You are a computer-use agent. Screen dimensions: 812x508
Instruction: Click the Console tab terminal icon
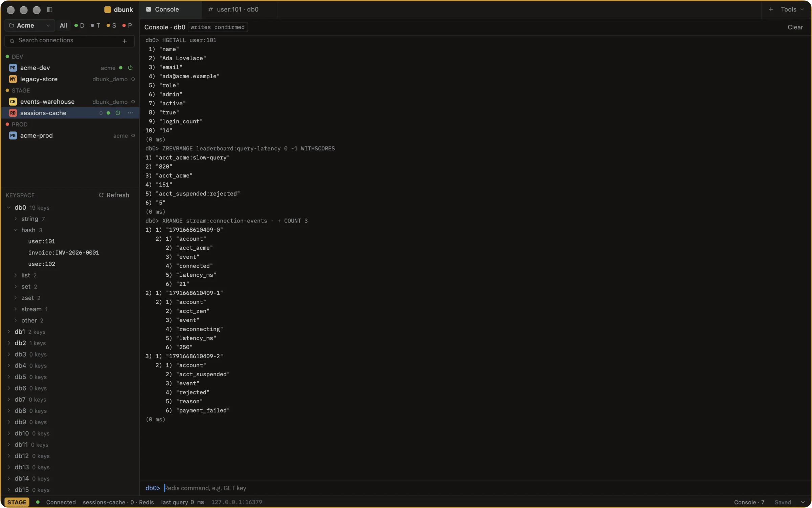coord(149,9)
